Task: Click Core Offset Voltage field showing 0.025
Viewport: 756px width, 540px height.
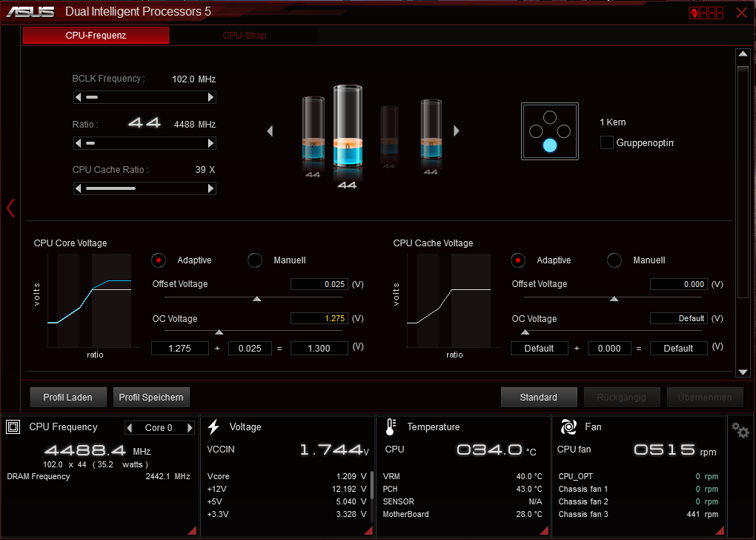Action: [319, 284]
